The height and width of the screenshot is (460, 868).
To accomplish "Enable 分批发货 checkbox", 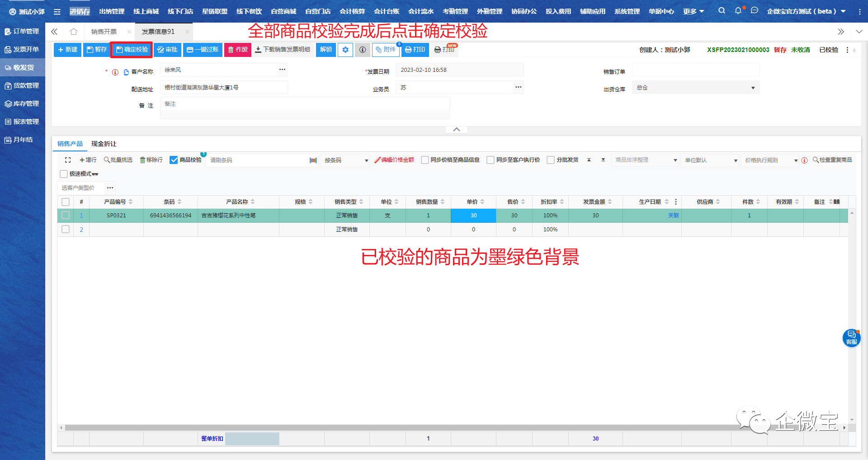I will (551, 160).
